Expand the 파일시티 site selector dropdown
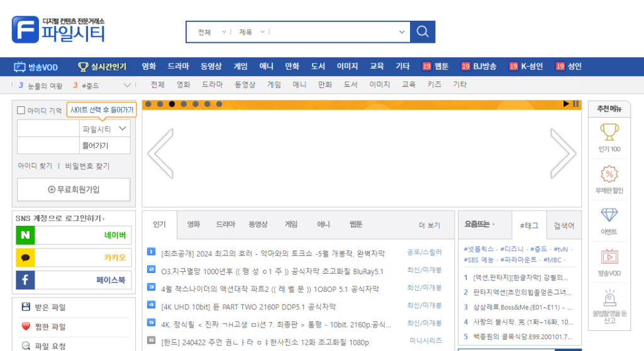The width and height of the screenshot is (644, 351). (x=123, y=128)
